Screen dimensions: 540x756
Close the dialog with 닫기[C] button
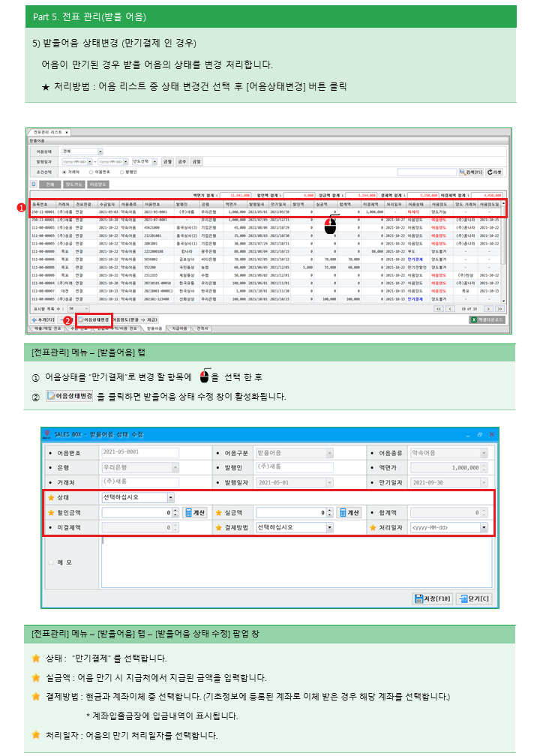click(474, 598)
